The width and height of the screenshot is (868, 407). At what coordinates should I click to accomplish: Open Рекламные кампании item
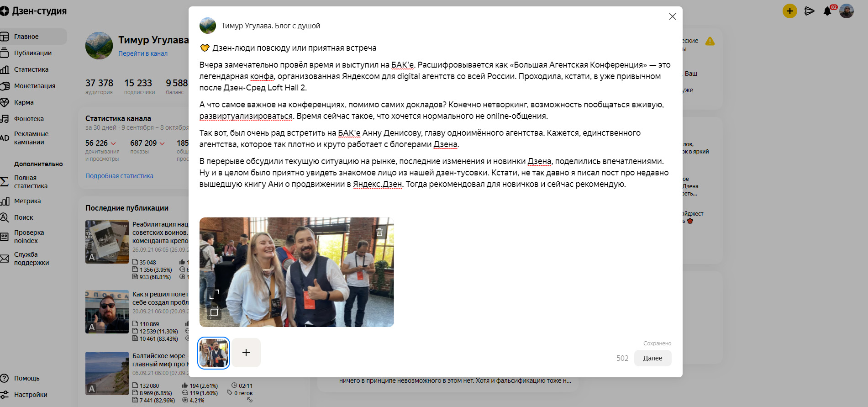coord(31,138)
